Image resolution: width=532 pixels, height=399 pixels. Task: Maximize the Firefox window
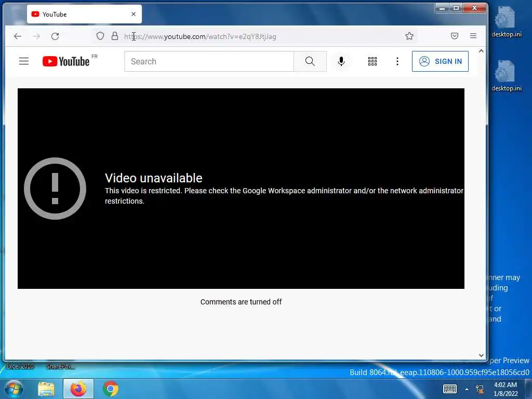coord(456,8)
